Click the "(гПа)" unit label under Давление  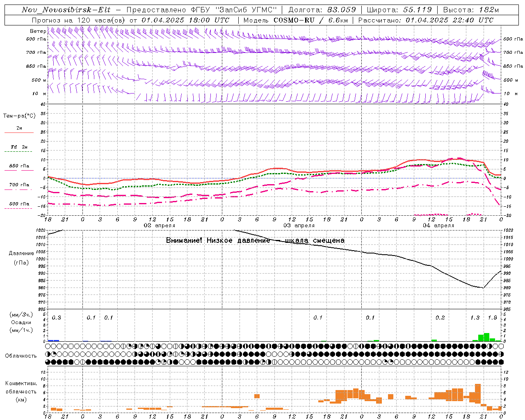tap(21, 263)
